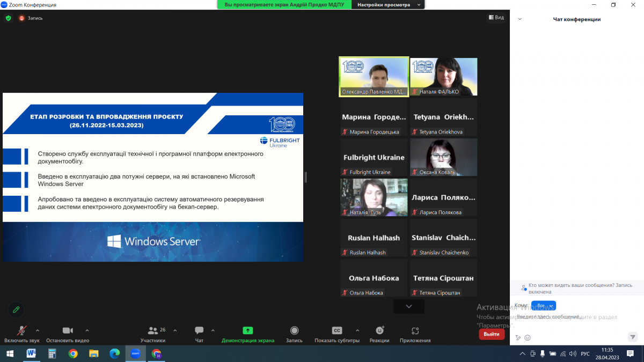Click the Chat icon in toolbar
This screenshot has width=644, height=362.
[199, 331]
